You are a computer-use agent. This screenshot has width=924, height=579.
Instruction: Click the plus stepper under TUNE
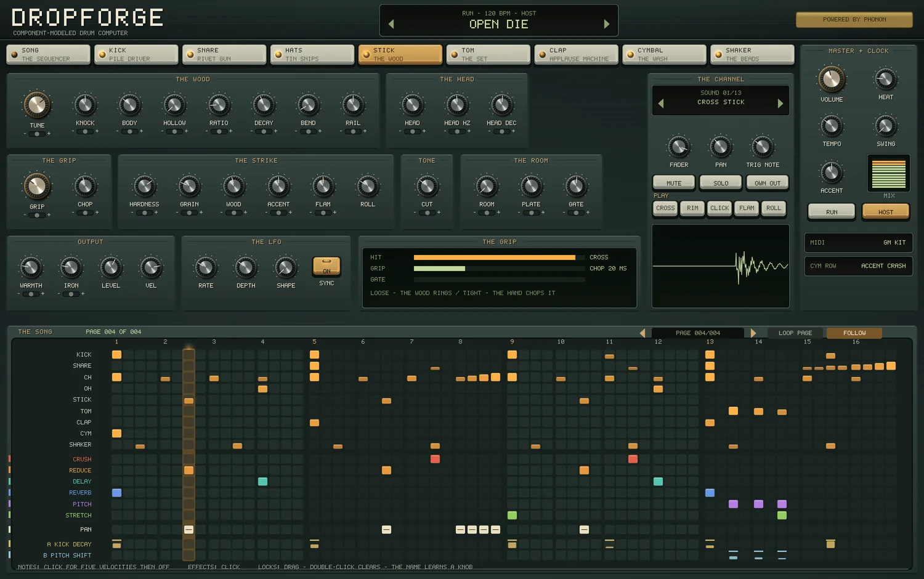pos(49,134)
